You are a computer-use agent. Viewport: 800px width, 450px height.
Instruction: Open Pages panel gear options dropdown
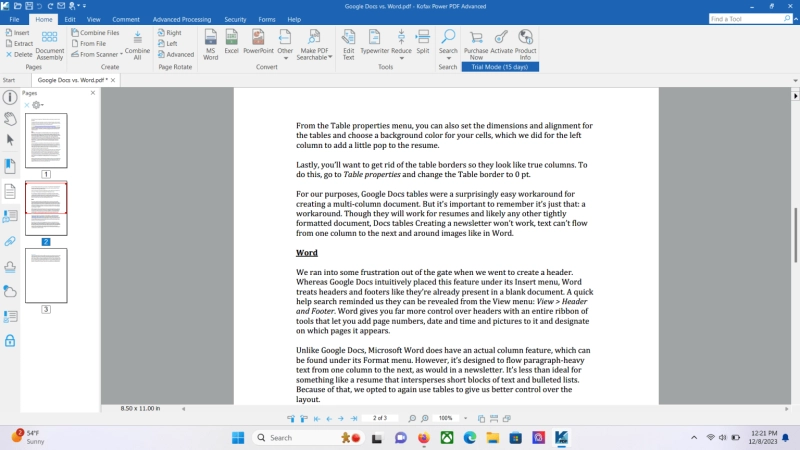(38, 105)
